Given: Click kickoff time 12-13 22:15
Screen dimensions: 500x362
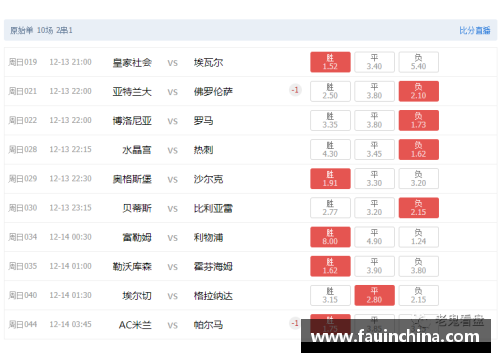Looking at the screenshot, I should (x=70, y=149).
